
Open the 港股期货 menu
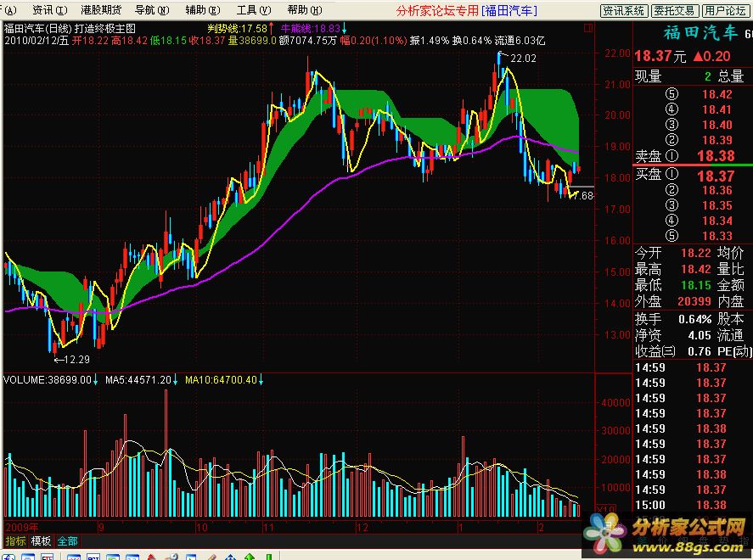click(101, 10)
